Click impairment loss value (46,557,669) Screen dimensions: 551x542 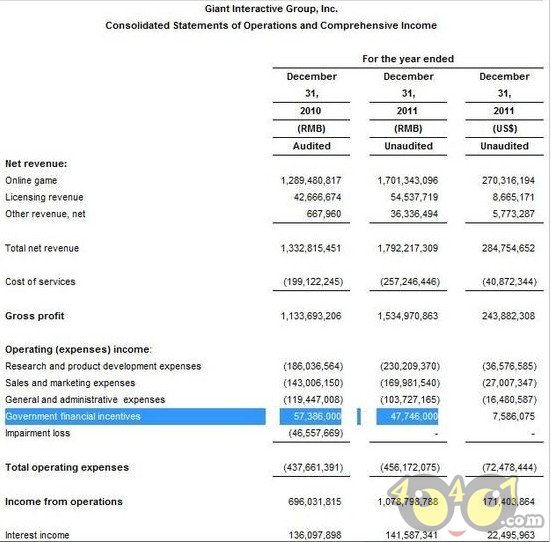(x=316, y=433)
